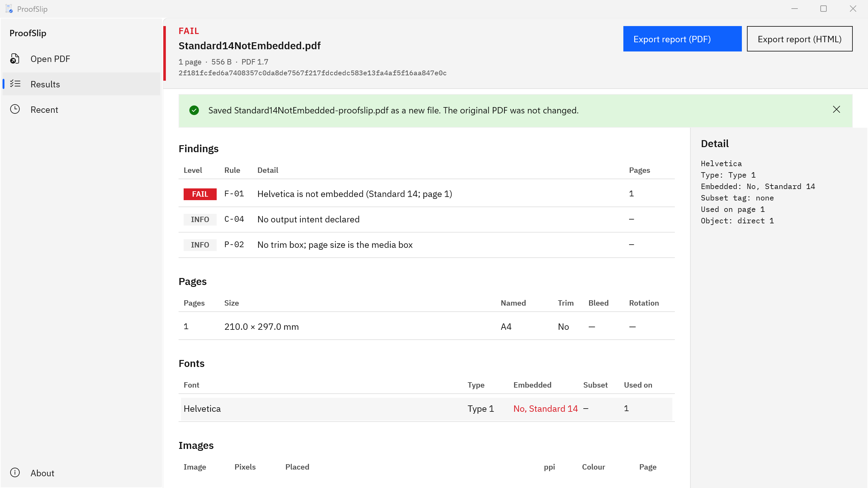Export report as HTML

[x=800, y=39]
